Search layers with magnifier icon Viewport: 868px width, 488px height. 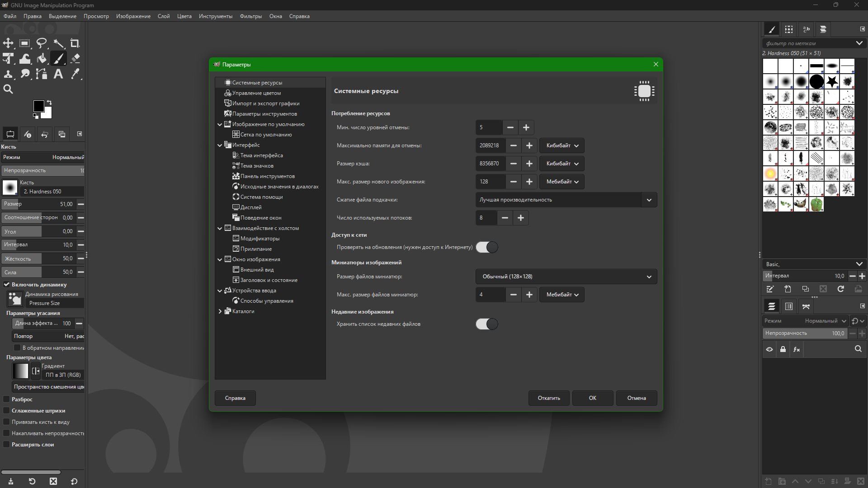(x=858, y=349)
